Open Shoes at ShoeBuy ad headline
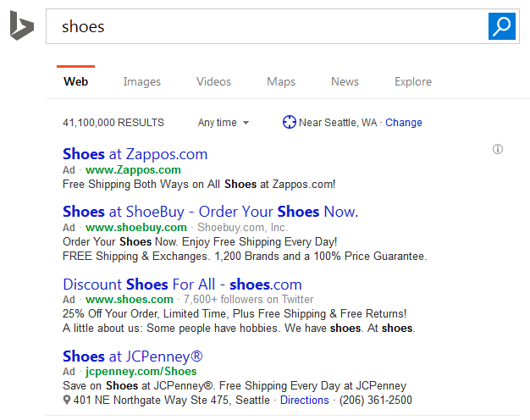The width and height of the screenshot is (530, 420). point(210,211)
